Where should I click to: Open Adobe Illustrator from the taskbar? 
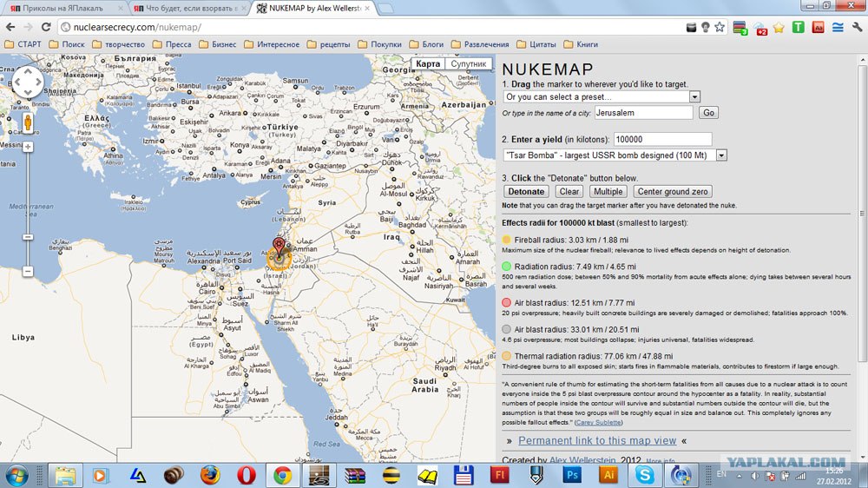point(608,475)
